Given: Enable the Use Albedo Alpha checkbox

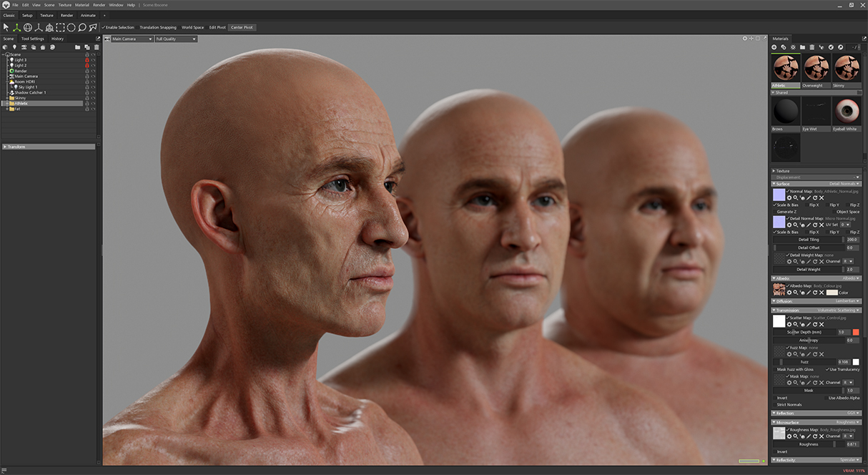Looking at the screenshot, I should [x=825, y=398].
